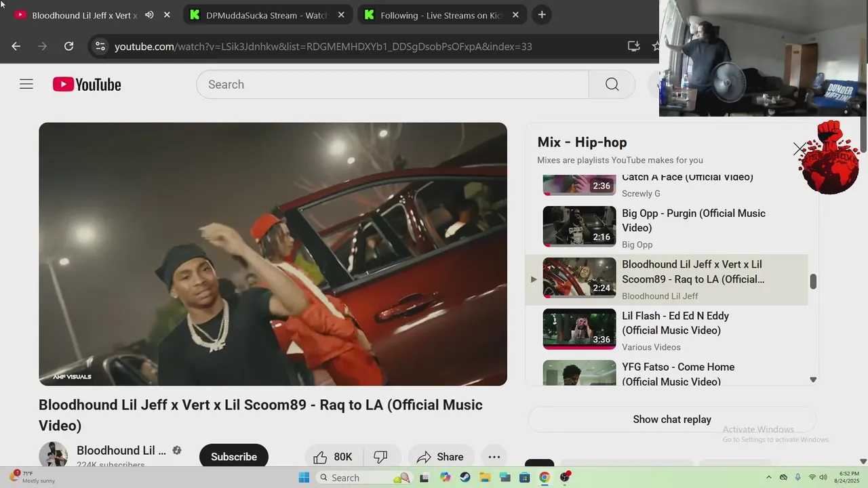Select the Raq to LA playlist entry
868x488 pixels.
[x=667, y=279]
